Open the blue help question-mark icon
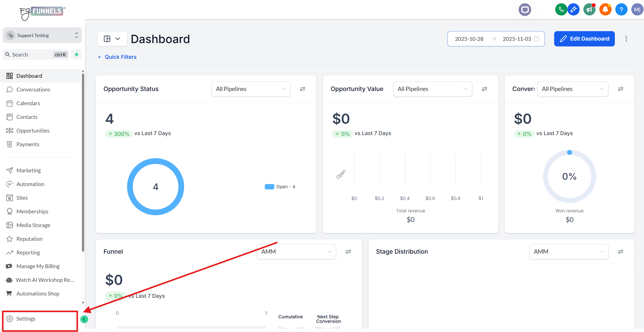 [x=621, y=10]
